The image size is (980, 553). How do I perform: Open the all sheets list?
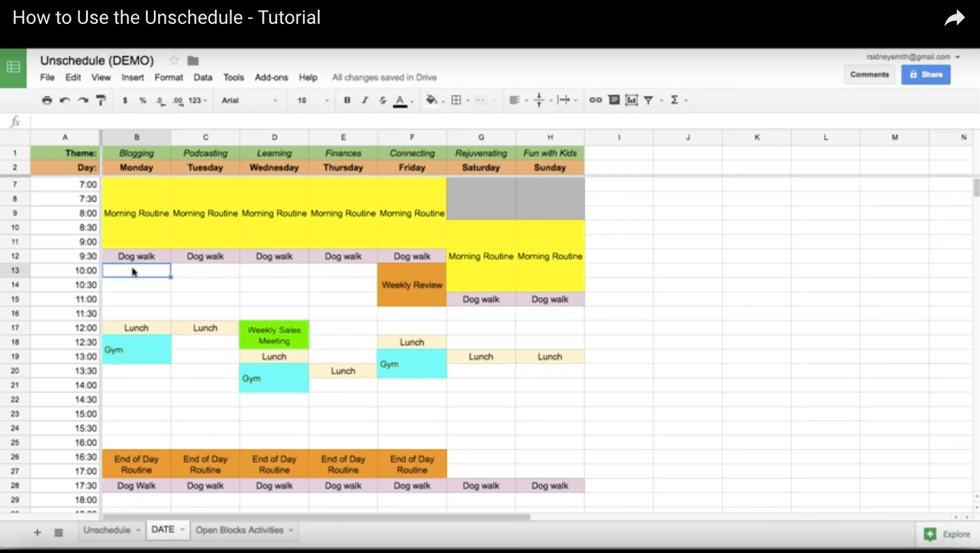[x=59, y=532]
